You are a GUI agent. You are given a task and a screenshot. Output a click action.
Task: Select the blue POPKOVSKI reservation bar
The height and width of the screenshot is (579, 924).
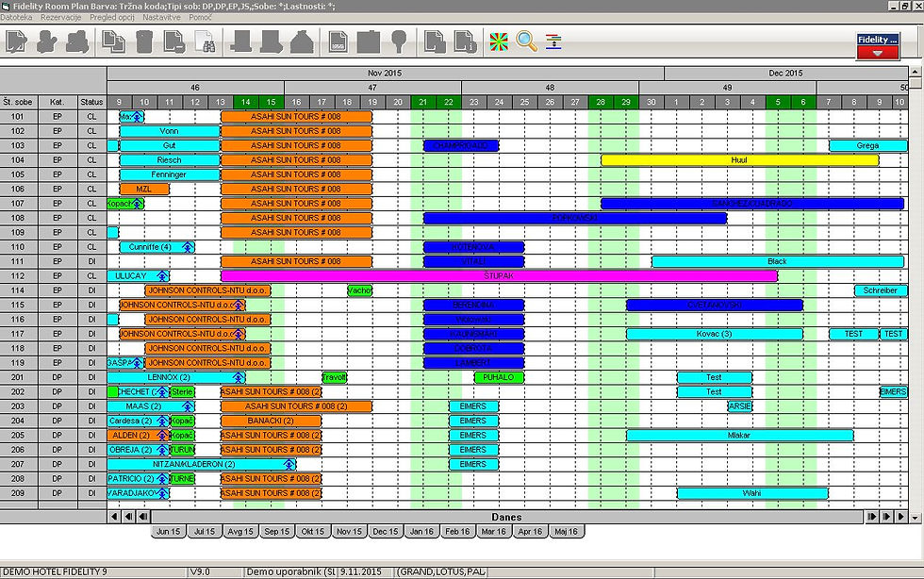tap(575, 218)
